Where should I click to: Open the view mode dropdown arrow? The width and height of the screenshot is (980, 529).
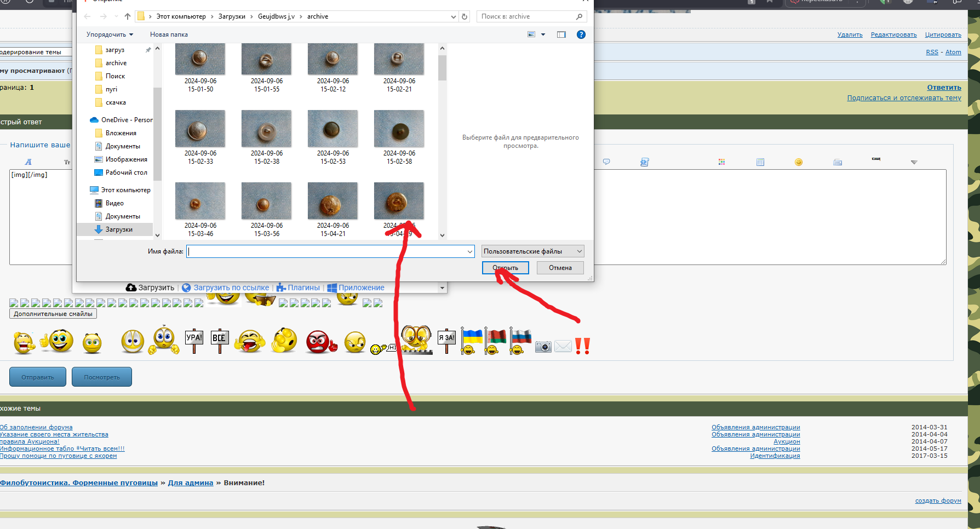[543, 34]
